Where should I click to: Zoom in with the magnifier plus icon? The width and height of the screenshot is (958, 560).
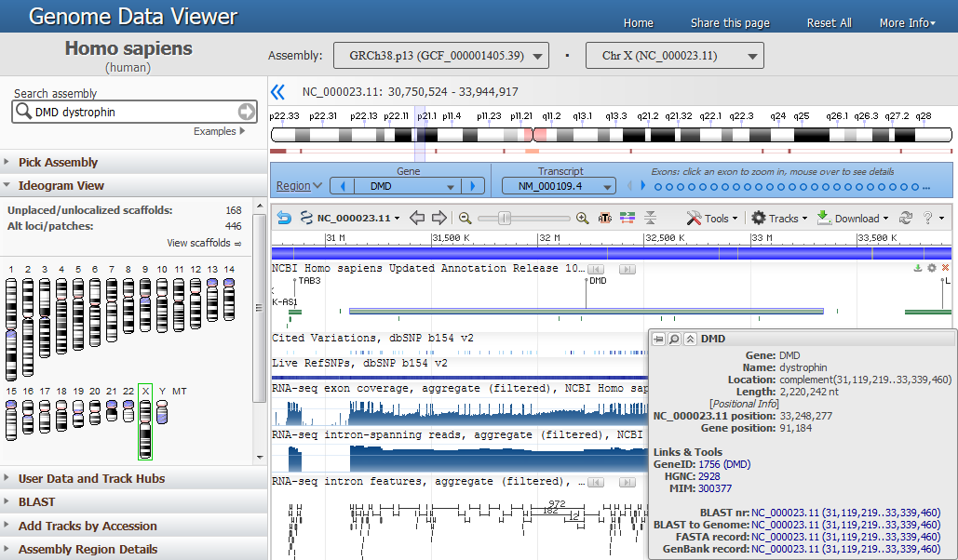[582, 218]
